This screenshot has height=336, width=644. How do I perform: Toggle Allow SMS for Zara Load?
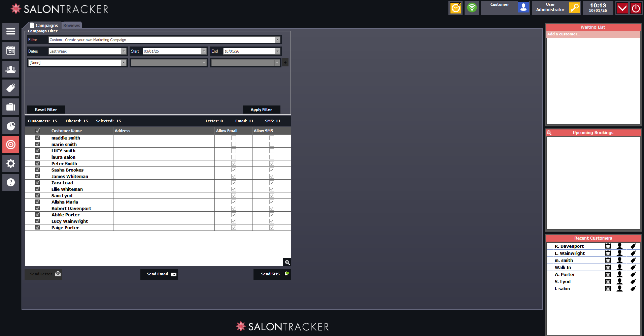(271, 183)
